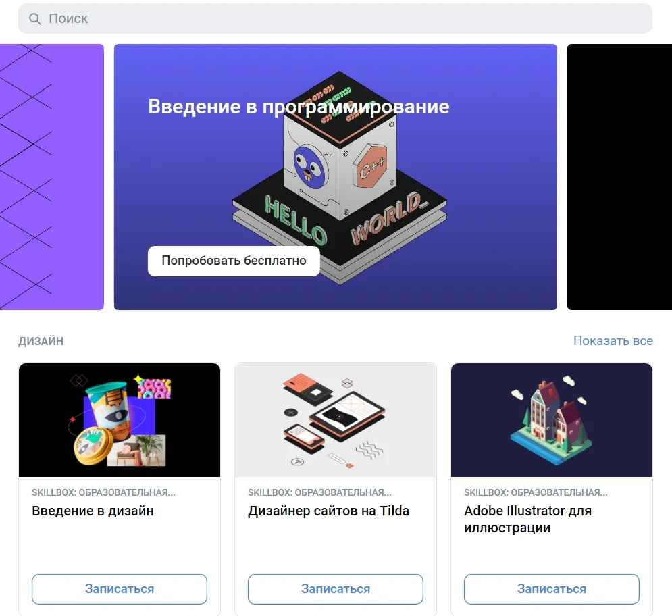Click Skillbox label above Введение в дизайн

103,492
